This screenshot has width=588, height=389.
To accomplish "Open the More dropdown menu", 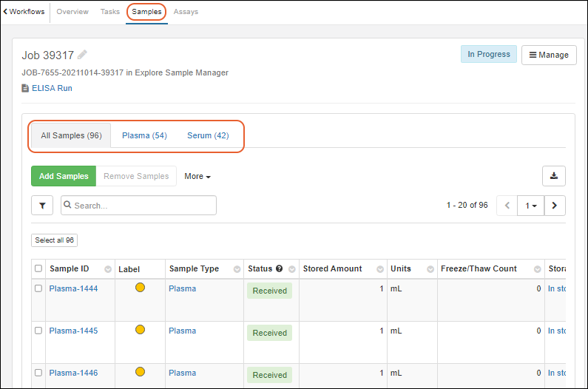I will [x=197, y=176].
